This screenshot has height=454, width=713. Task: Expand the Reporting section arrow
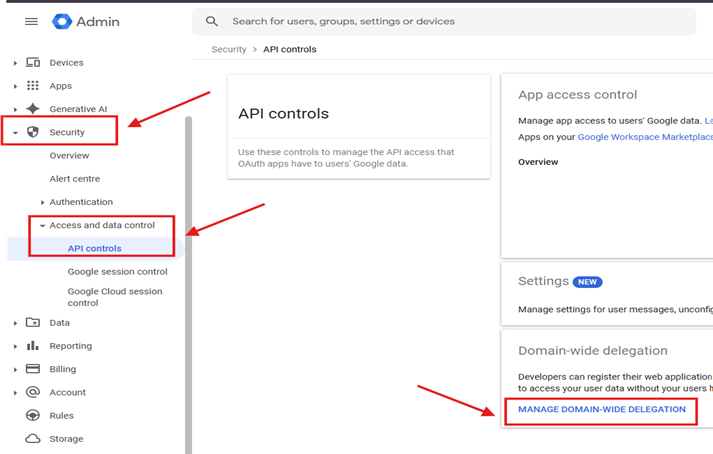(15, 346)
